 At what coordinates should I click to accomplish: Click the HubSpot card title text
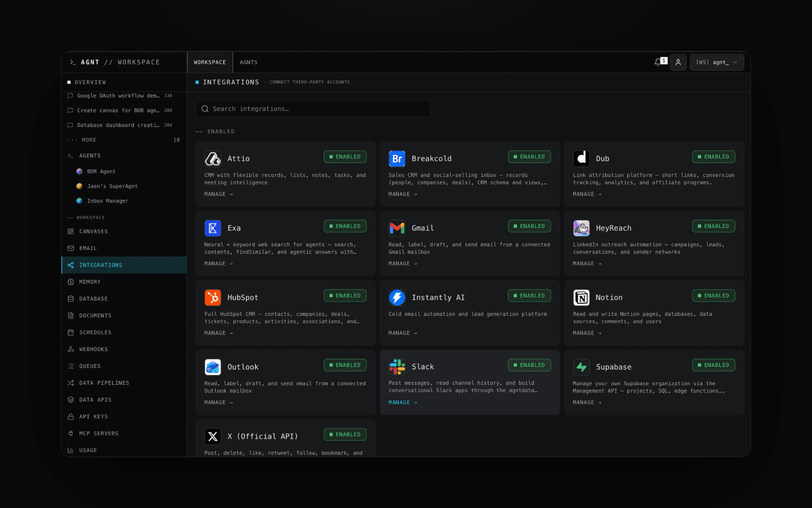(243, 298)
